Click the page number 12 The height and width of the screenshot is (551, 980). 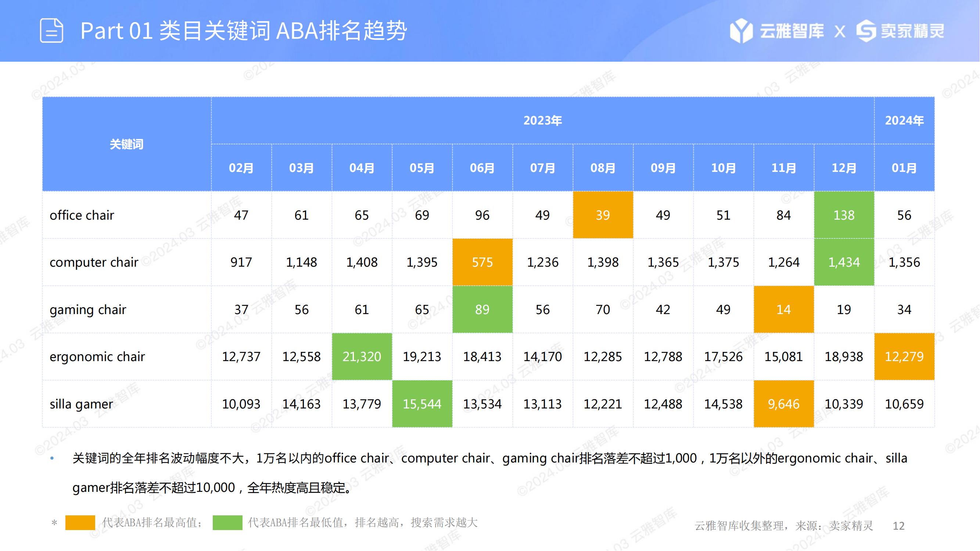pyautogui.click(x=898, y=526)
